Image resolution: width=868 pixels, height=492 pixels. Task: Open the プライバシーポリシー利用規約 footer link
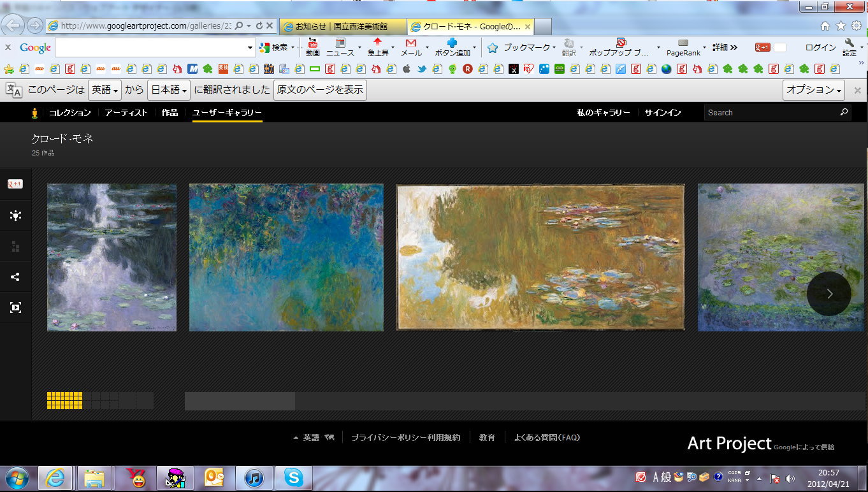tap(405, 438)
